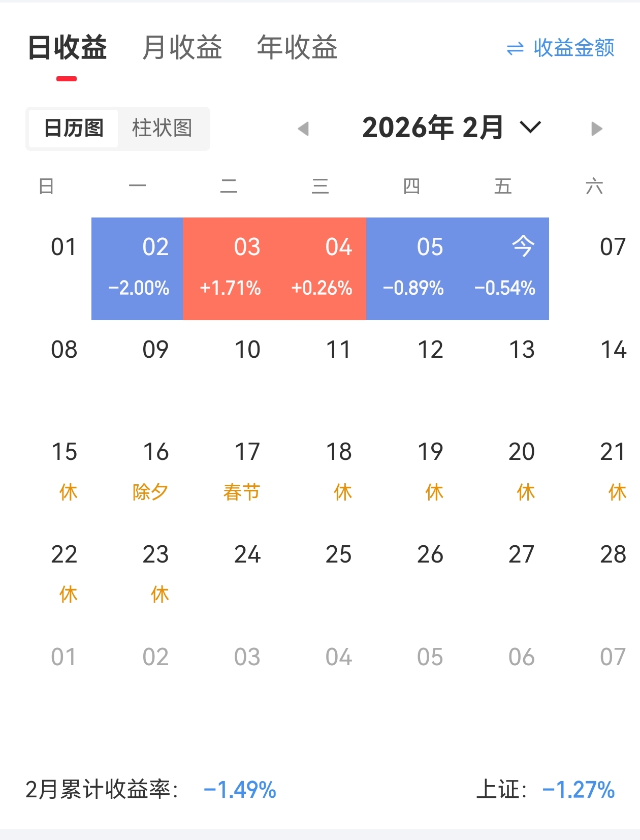The image size is (640, 840).
Task: Tap the 16 除夕 date
Action: [x=151, y=471]
